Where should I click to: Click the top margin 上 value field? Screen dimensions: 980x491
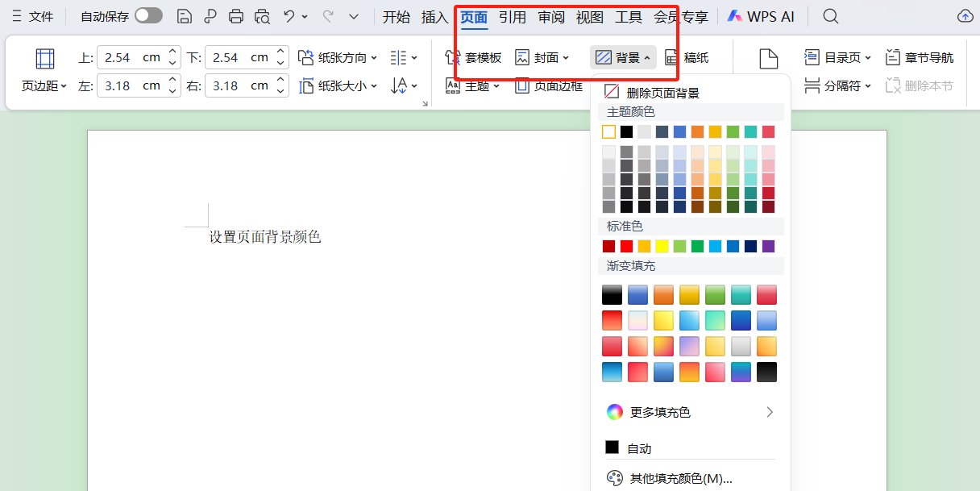tap(130, 57)
